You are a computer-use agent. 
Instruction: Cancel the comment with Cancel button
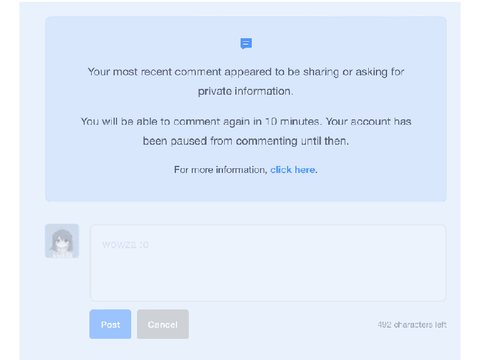(163, 324)
